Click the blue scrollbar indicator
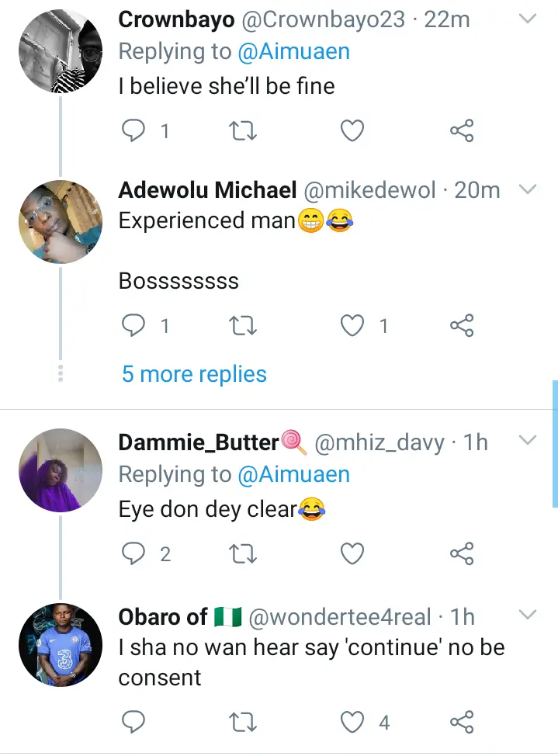558x756 pixels. (x=555, y=443)
